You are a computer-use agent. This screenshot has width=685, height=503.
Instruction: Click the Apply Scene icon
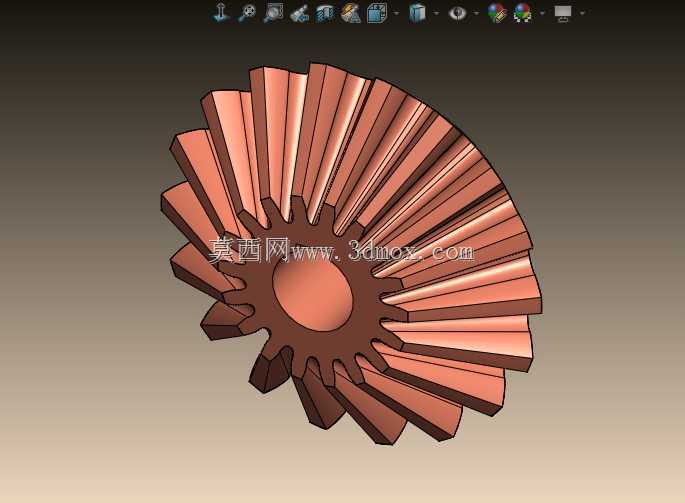pos(523,13)
